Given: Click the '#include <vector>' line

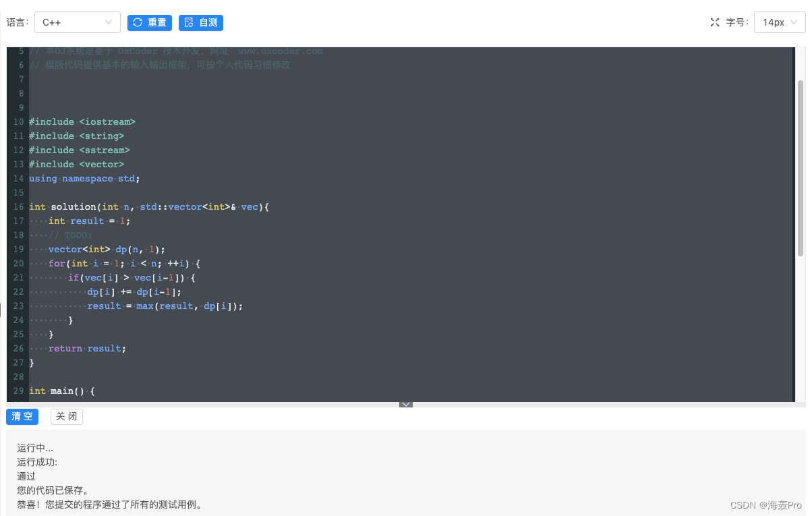Looking at the screenshot, I should [76, 165].
